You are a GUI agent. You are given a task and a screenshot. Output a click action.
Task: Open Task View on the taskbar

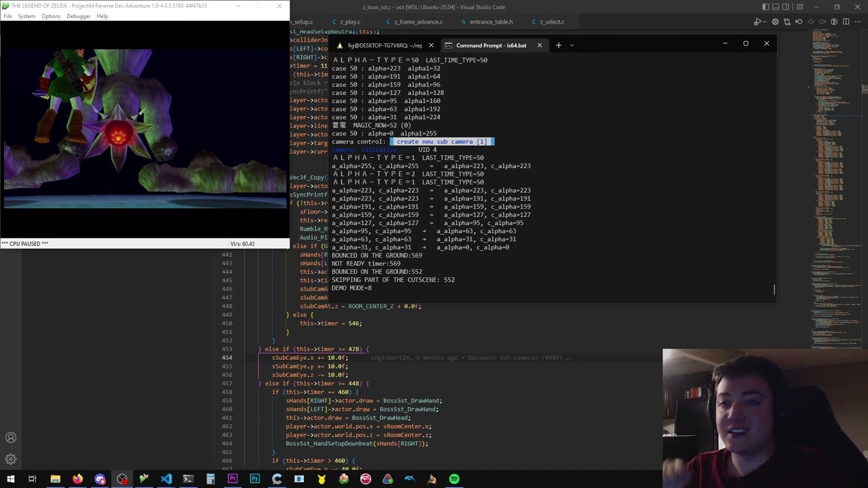click(32, 479)
